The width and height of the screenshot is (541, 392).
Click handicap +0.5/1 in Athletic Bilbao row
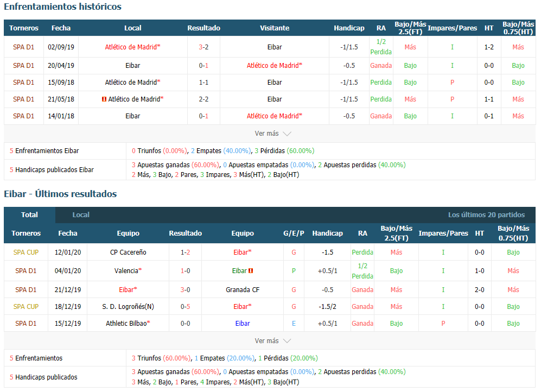point(327,324)
